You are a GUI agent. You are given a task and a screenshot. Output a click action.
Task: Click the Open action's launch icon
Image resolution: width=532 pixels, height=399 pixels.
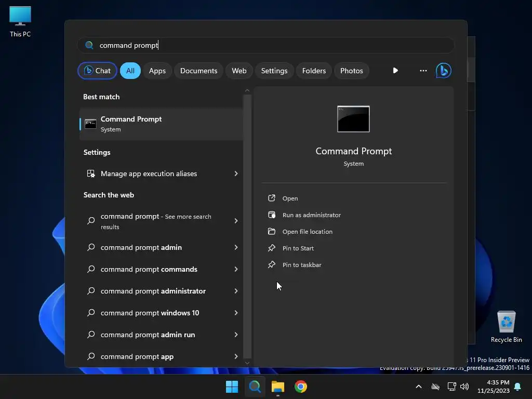271,198
